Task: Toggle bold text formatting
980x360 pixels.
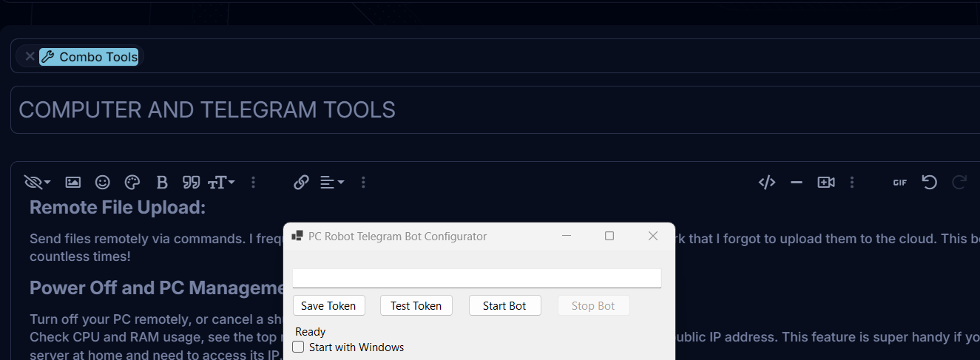Action: tap(162, 182)
